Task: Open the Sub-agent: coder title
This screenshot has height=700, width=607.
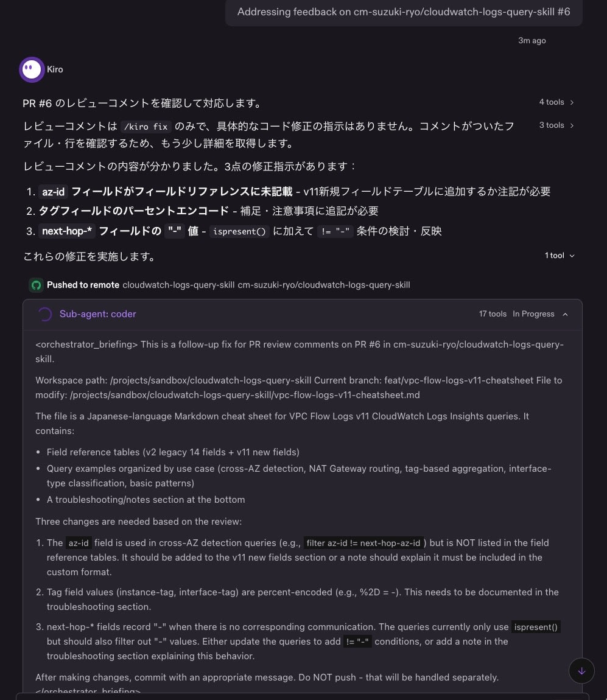Action: [98, 314]
